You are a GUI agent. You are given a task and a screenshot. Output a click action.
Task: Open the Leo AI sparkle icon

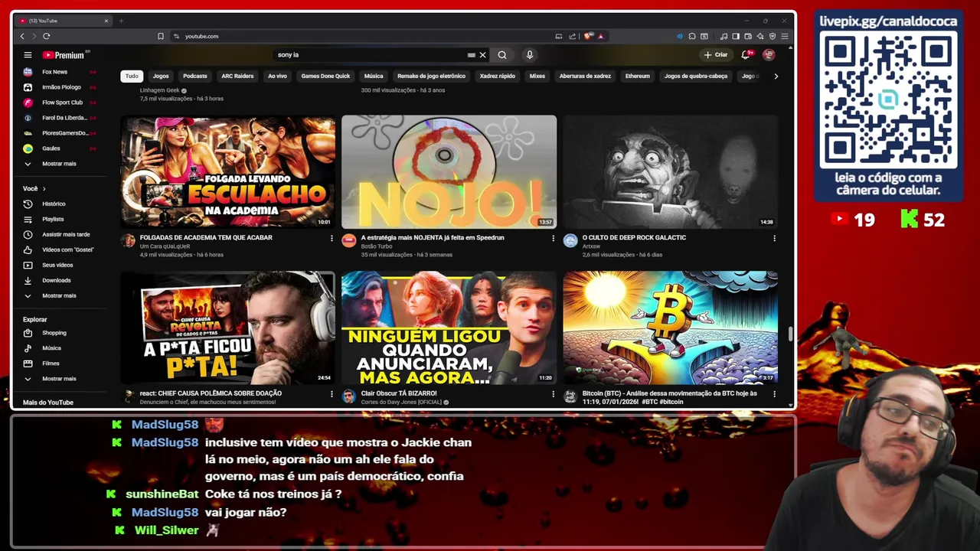point(760,36)
